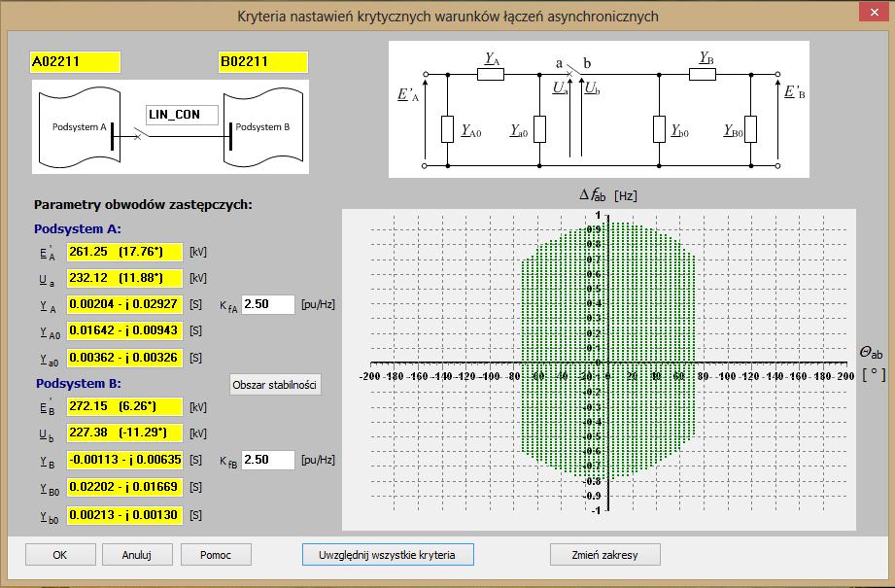Select YA value 0.00204 - j 0.02927
Image resolution: width=895 pixels, height=588 pixels.
pyautogui.click(x=124, y=304)
